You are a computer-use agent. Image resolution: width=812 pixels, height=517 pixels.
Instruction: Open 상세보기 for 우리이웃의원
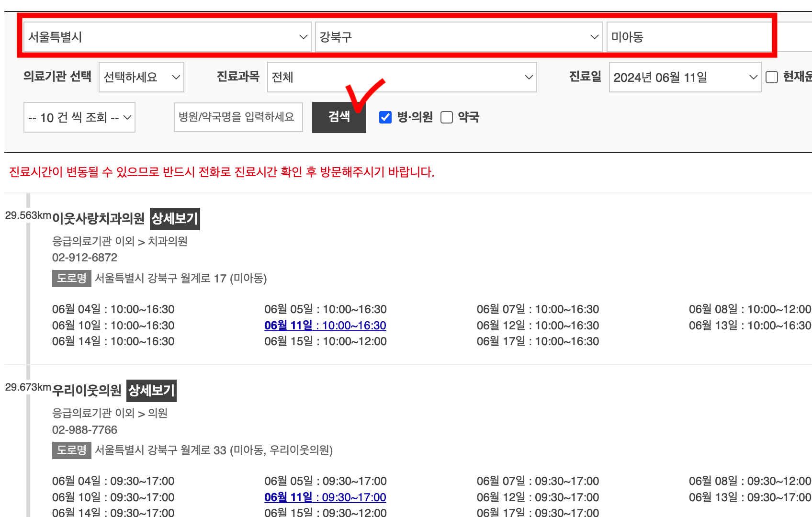tap(151, 391)
